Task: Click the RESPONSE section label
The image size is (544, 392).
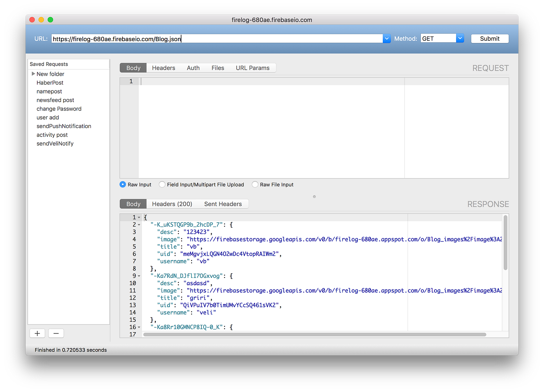Action: [x=488, y=204]
